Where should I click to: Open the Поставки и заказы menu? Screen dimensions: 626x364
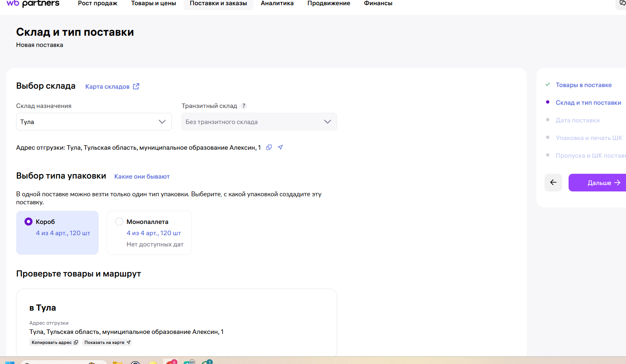click(218, 3)
